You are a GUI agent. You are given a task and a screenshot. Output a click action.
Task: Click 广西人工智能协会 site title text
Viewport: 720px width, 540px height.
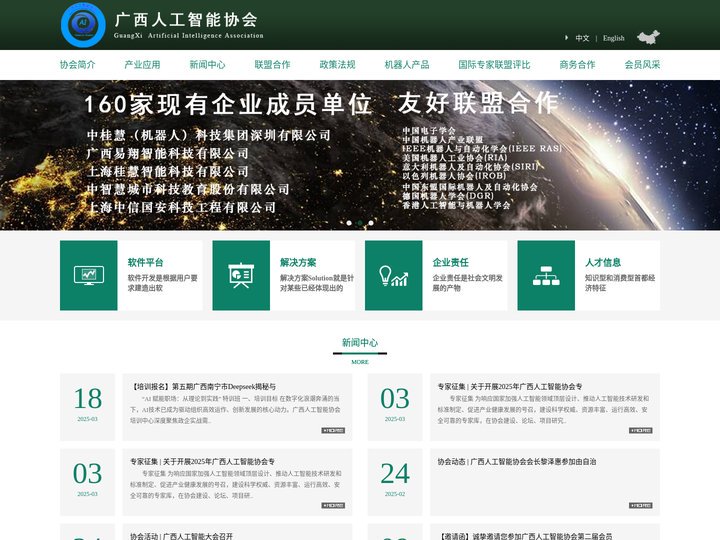186,20
